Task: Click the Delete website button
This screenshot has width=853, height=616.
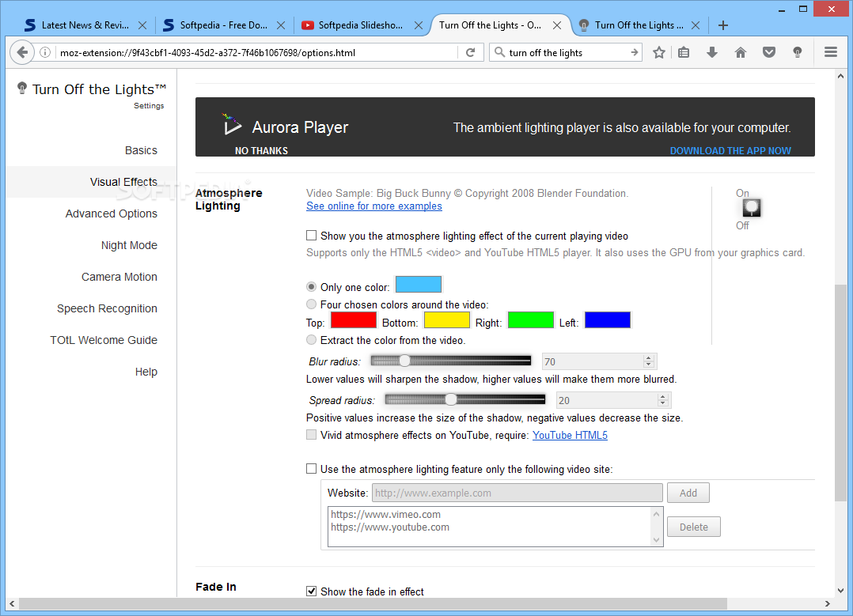Action: point(694,527)
